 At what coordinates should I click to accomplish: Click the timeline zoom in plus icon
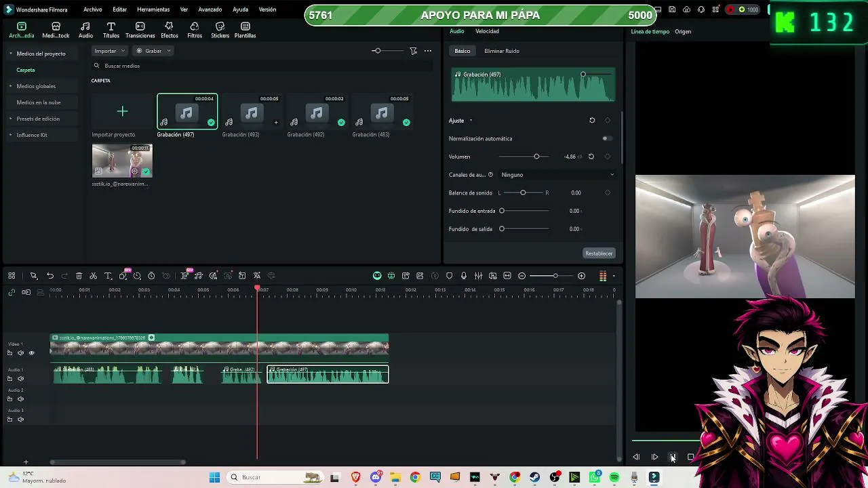(x=581, y=276)
